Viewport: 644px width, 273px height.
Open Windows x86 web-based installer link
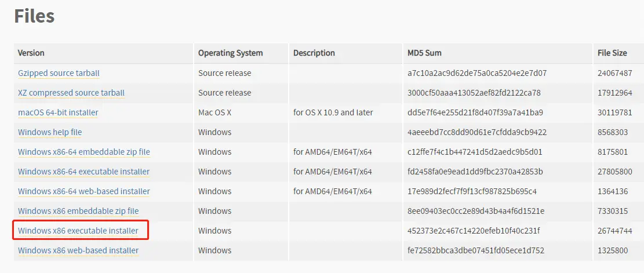click(78, 251)
